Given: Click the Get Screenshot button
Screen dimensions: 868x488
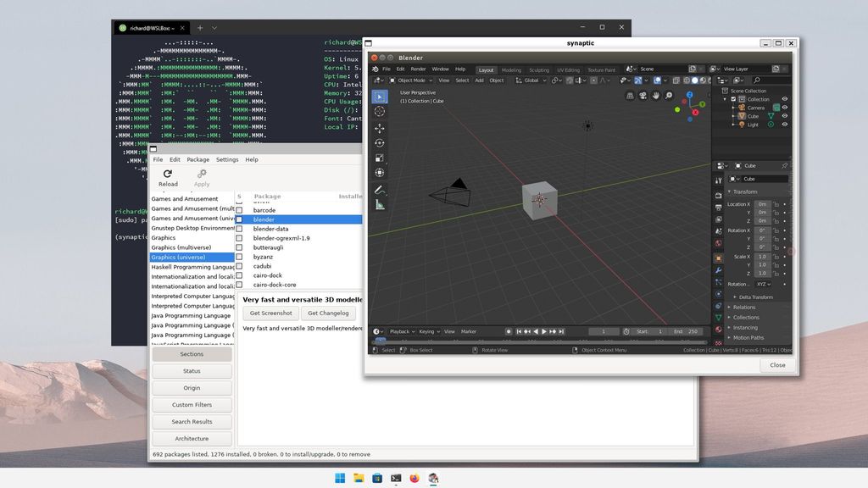Looking at the screenshot, I should tap(270, 313).
